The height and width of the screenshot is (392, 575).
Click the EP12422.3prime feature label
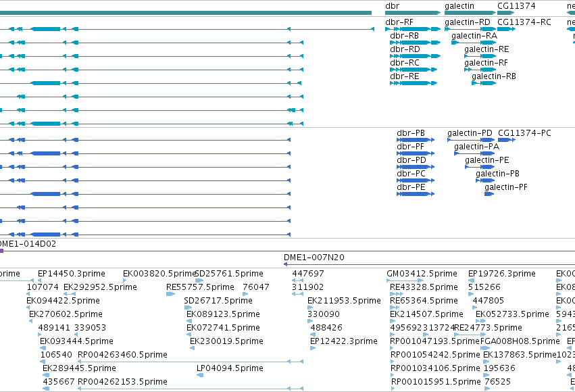[344, 342]
